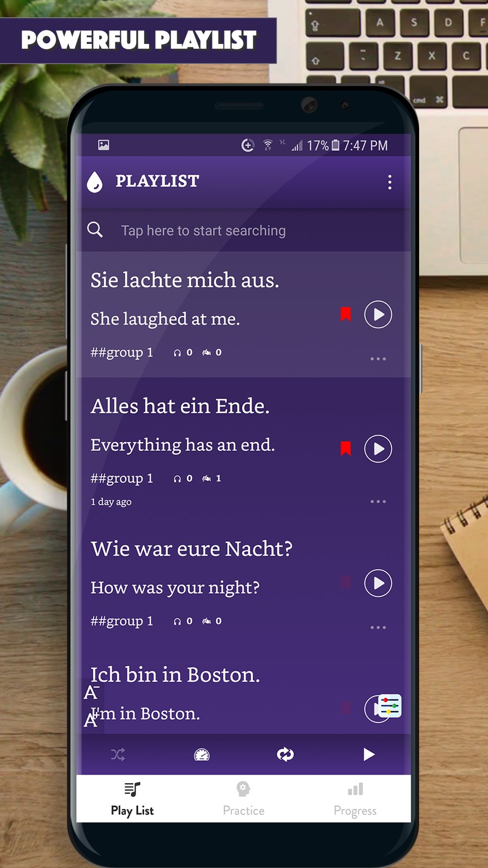Screen dimensions: 488x868
Task: Play the sentence 'Sie lachte mich aus.'
Action: (378, 315)
